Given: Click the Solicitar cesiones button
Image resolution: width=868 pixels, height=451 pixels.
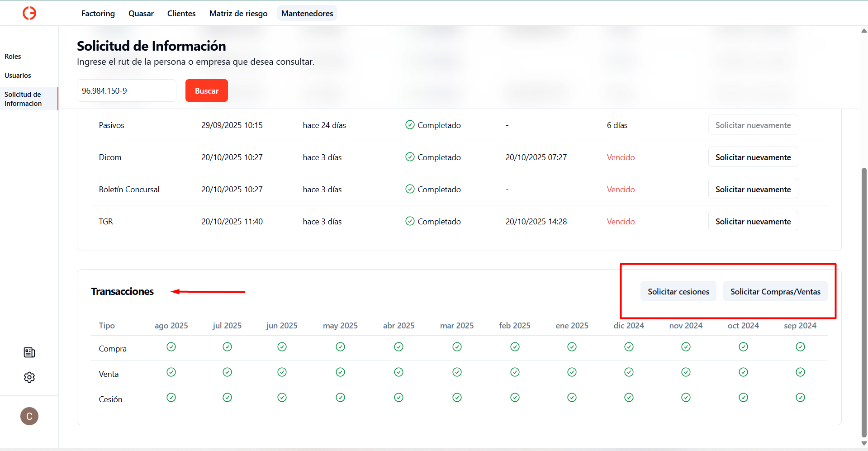Looking at the screenshot, I should (x=678, y=292).
